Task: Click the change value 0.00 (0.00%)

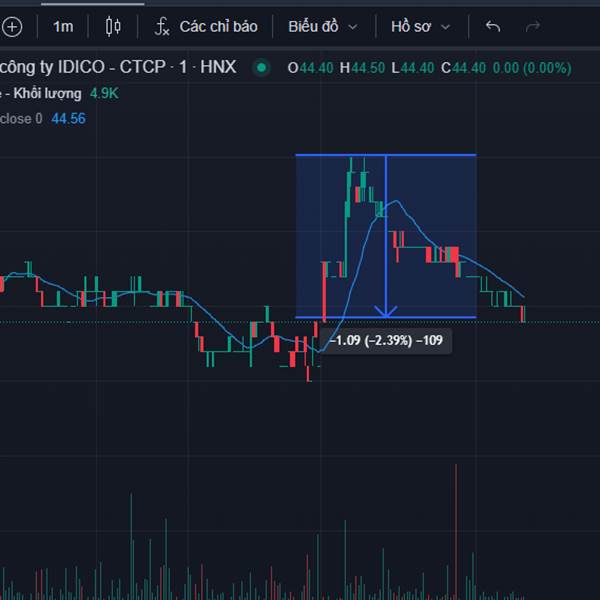Action: (532, 68)
